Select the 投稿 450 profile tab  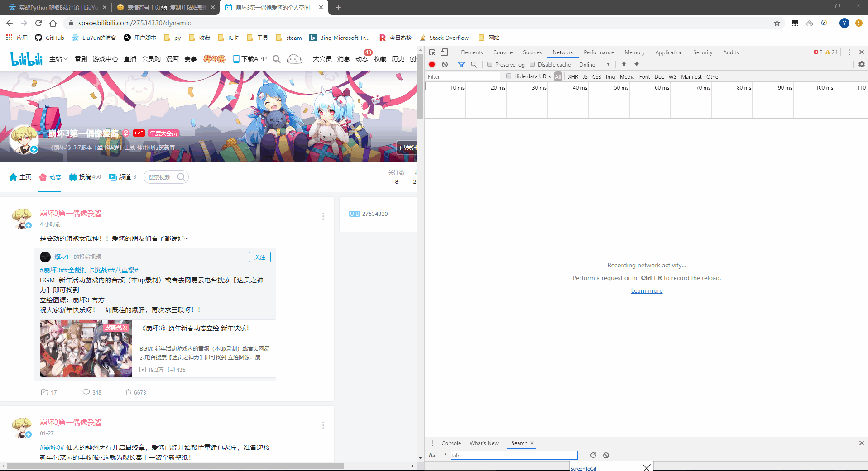85,177
